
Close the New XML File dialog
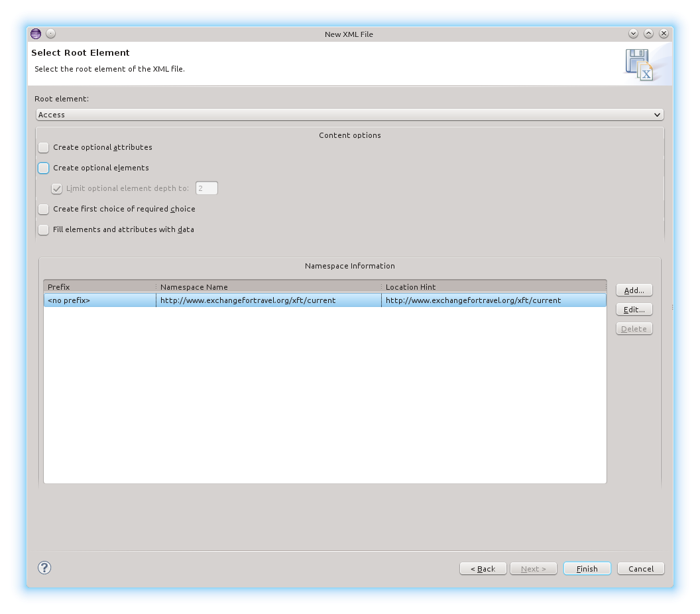coord(664,34)
